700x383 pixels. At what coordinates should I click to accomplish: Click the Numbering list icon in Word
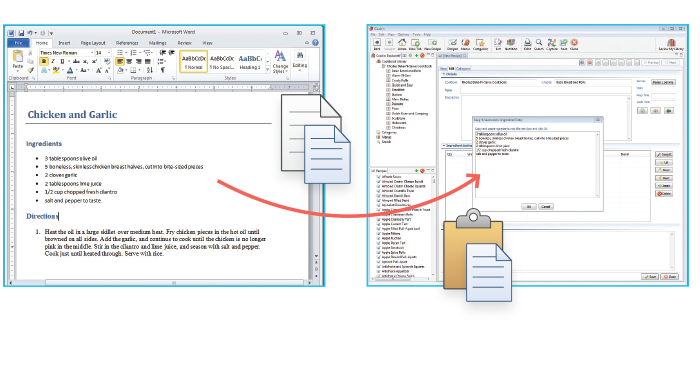pyautogui.click(x=133, y=53)
